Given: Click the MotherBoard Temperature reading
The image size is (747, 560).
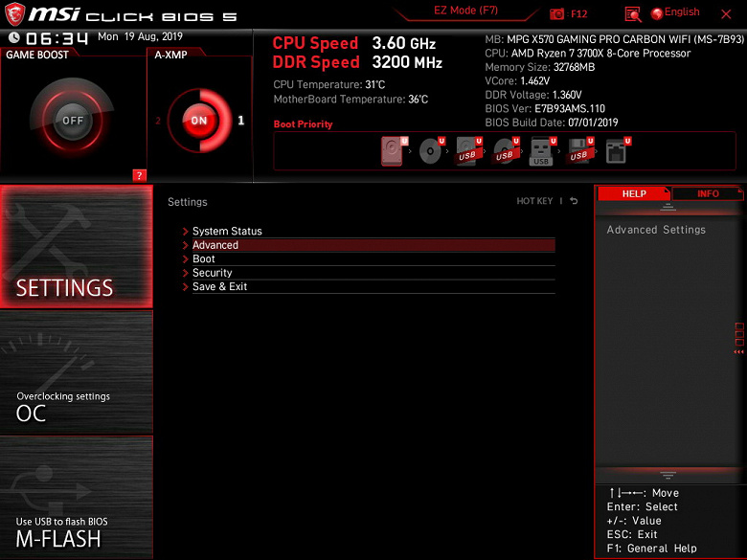Looking at the screenshot, I should pos(351,100).
